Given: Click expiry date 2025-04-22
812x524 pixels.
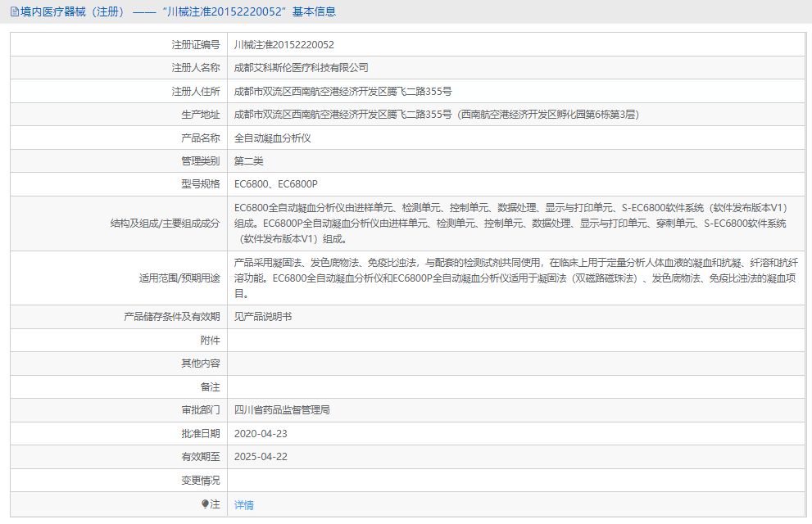Looking at the screenshot, I should [x=261, y=456].
